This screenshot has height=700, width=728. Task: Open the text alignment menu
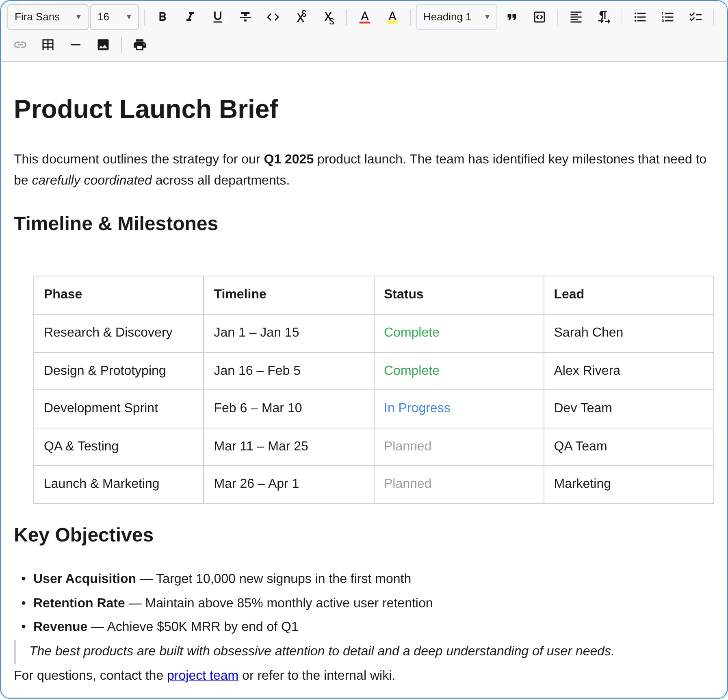576,17
